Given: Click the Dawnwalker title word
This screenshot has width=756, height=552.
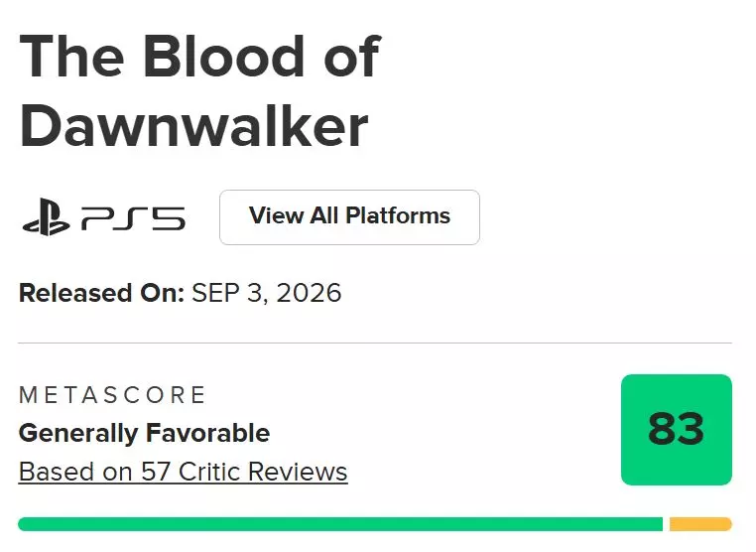Looking at the screenshot, I should 193,126.
